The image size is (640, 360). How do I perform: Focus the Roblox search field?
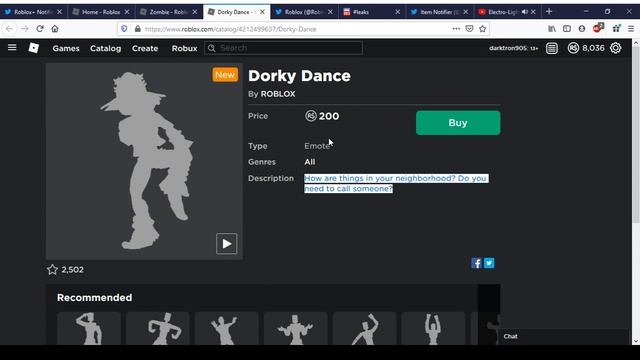283,48
